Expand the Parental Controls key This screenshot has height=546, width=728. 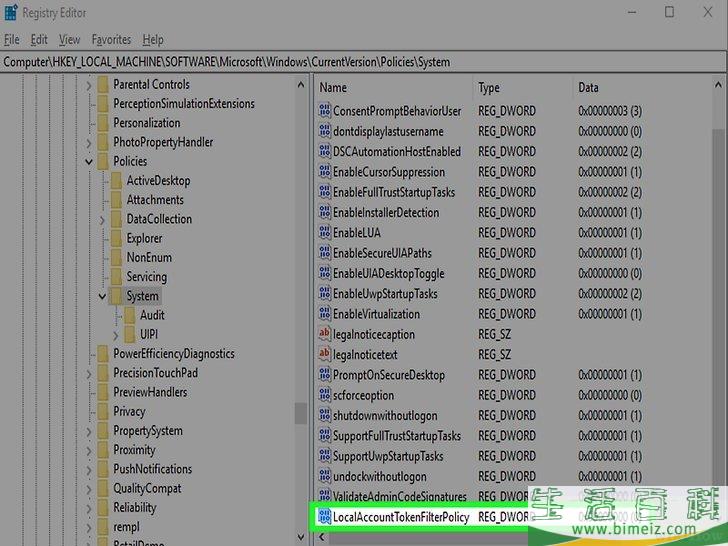tap(89, 85)
